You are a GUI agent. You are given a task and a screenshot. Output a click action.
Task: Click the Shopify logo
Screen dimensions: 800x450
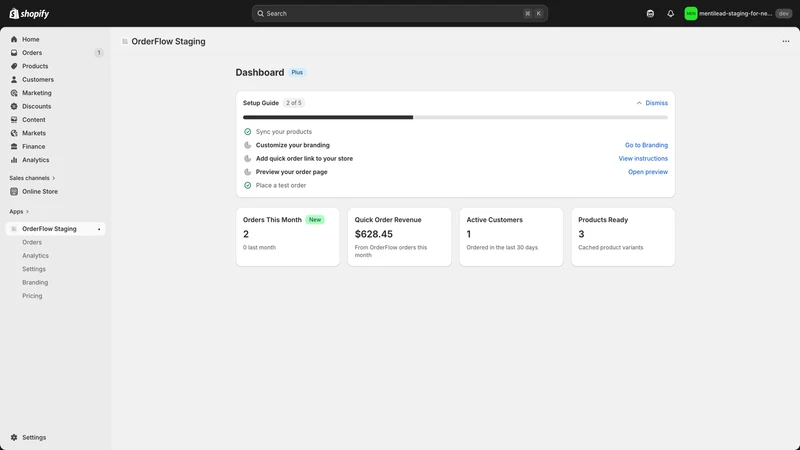click(x=29, y=13)
